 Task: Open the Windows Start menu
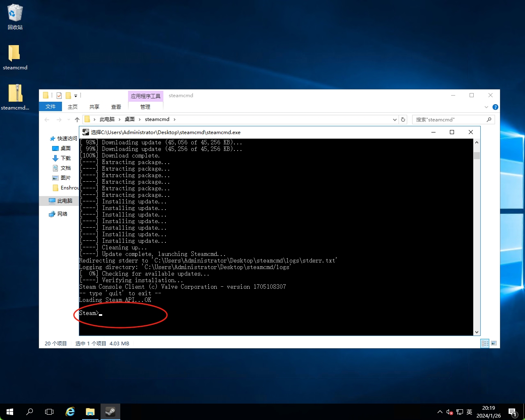pyautogui.click(x=10, y=412)
